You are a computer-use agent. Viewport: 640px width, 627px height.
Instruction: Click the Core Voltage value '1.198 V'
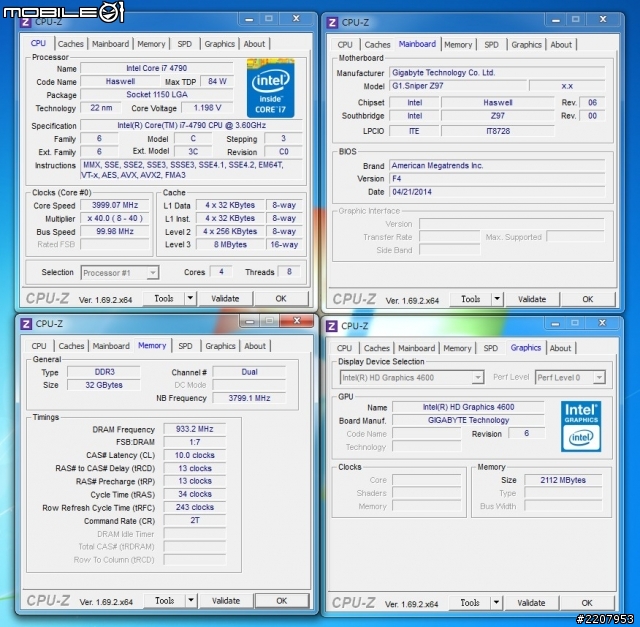207,108
